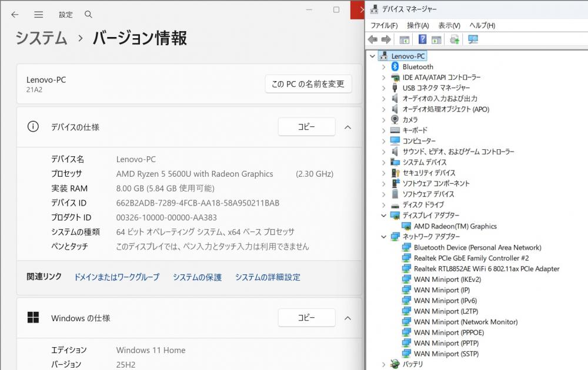The height and width of the screenshot is (370, 588).
Task: Click the この PC の名前を変更 button
Action: point(308,84)
